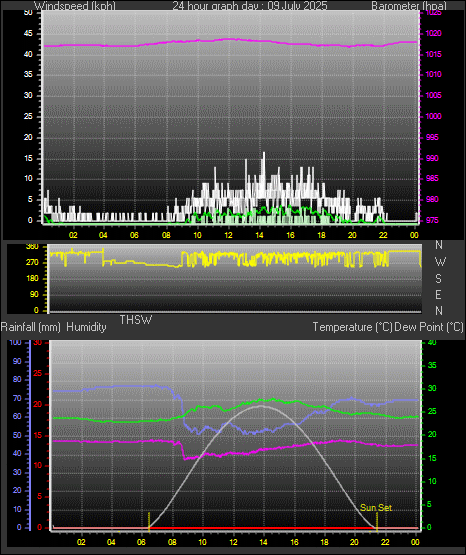466x555 pixels.
Task: Click the Humidity label
Action: (86, 327)
